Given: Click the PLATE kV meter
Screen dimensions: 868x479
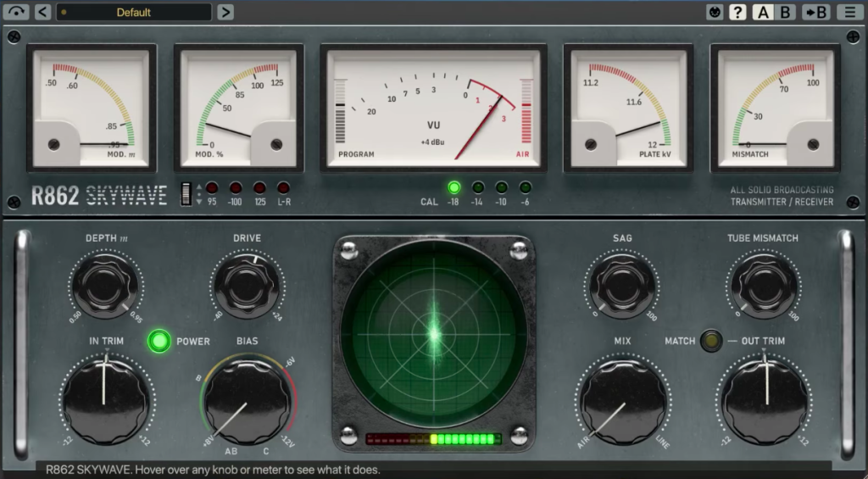Looking at the screenshot, I should (628, 108).
